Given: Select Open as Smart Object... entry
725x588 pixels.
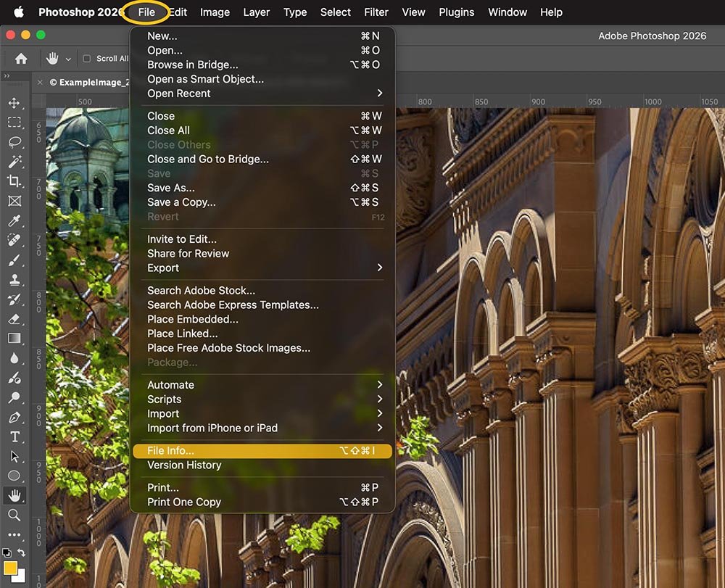Looking at the screenshot, I should [262, 79].
